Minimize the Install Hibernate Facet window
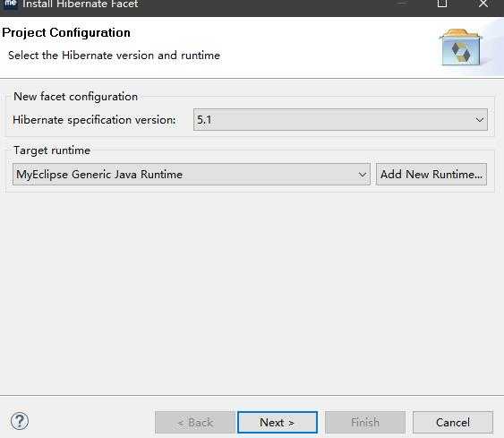Screen dimensions: 504x438 [x=401, y=4]
